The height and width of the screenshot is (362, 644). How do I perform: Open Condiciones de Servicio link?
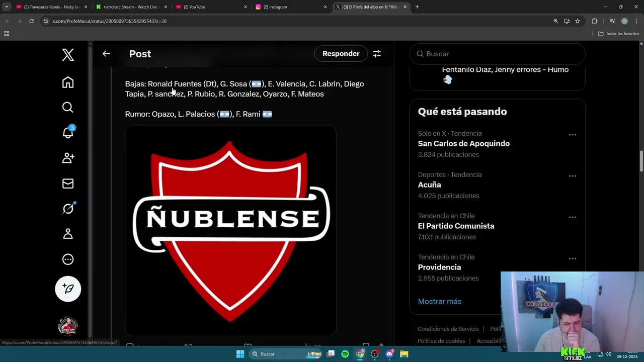(448, 329)
